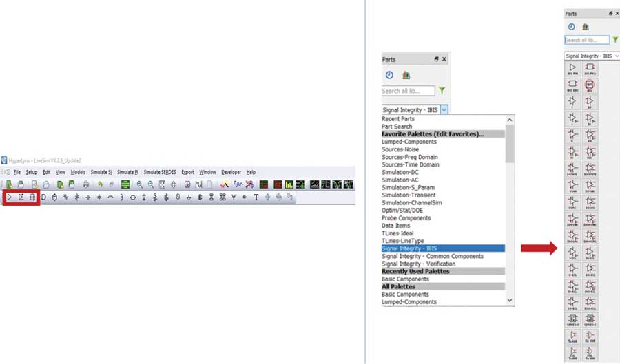
Task: Open the Models menu
Action: coord(78,172)
